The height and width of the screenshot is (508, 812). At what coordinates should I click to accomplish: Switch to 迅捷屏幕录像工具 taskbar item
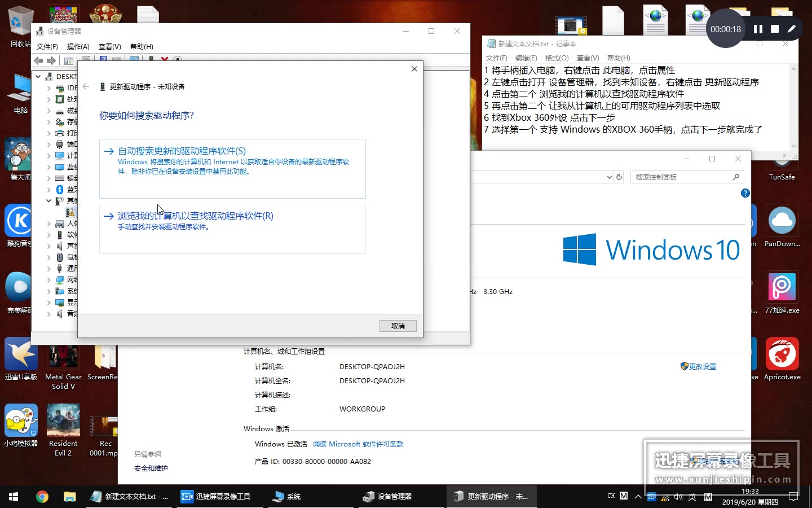(x=220, y=496)
